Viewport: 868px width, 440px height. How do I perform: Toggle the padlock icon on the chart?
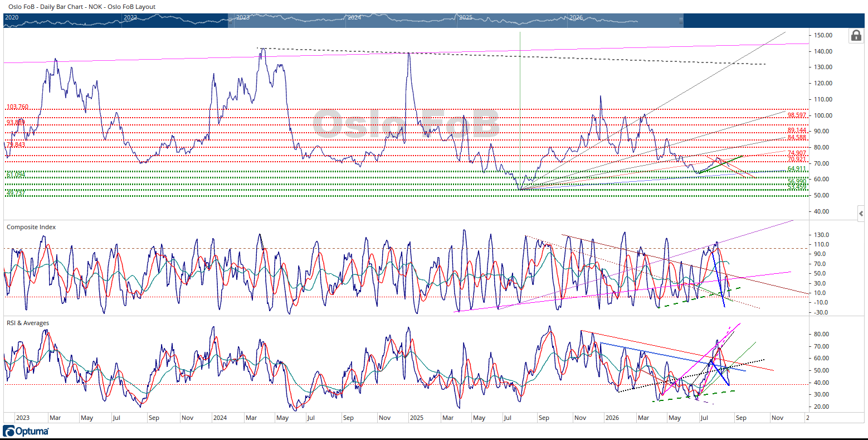click(x=856, y=36)
